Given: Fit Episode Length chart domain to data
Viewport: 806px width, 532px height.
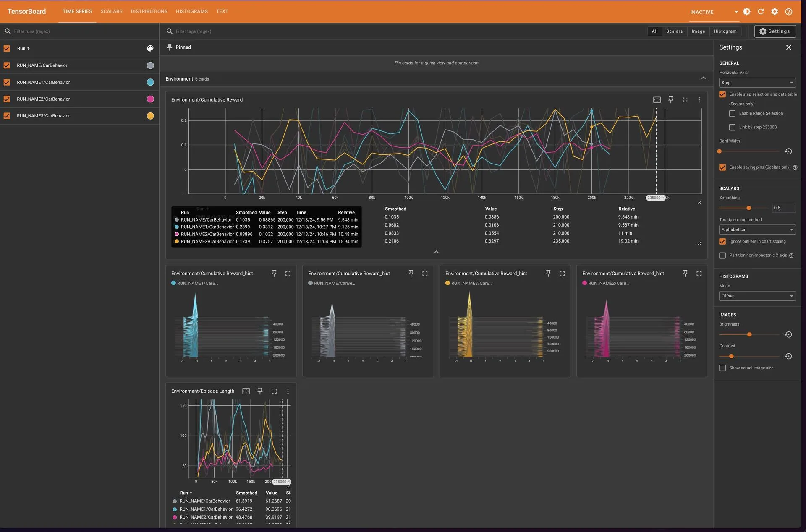Looking at the screenshot, I should tap(246, 391).
